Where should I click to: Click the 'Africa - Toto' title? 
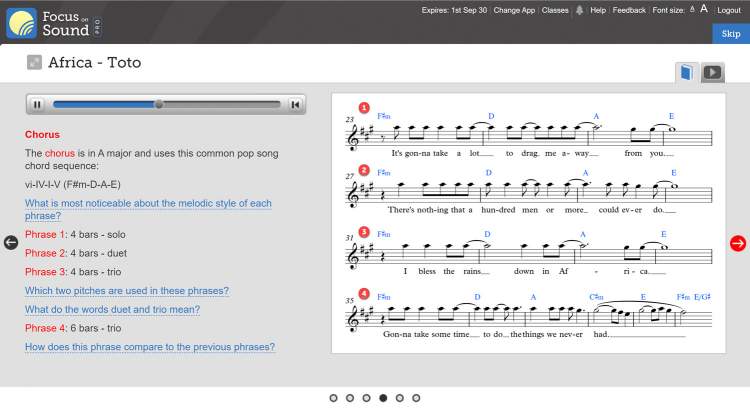coord(95,62)
